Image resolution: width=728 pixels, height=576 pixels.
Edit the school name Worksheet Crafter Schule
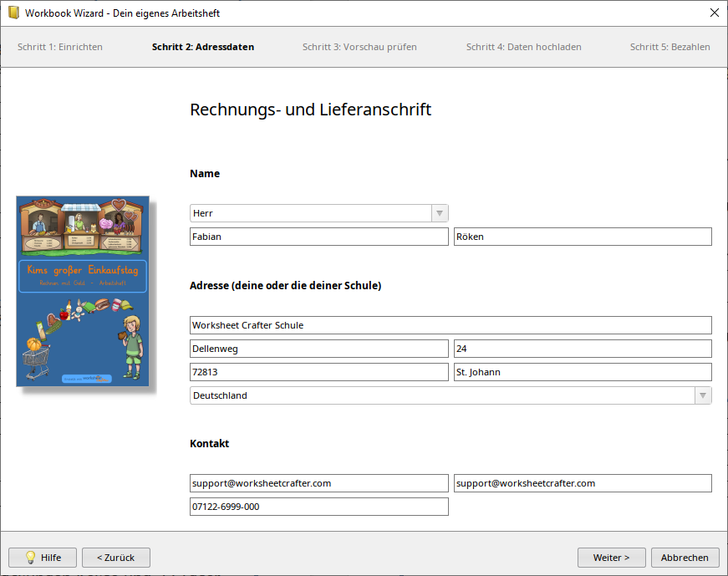click(x=451, y=325)
